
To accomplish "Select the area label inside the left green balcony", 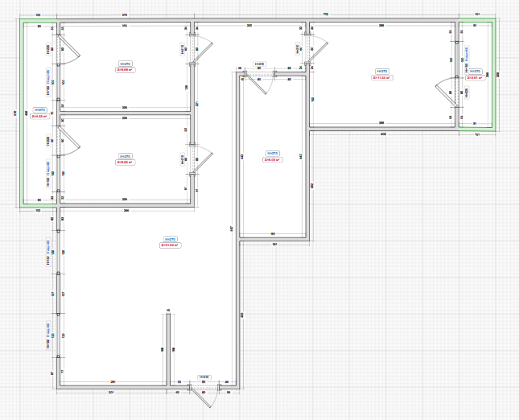I will coord(39,116).
